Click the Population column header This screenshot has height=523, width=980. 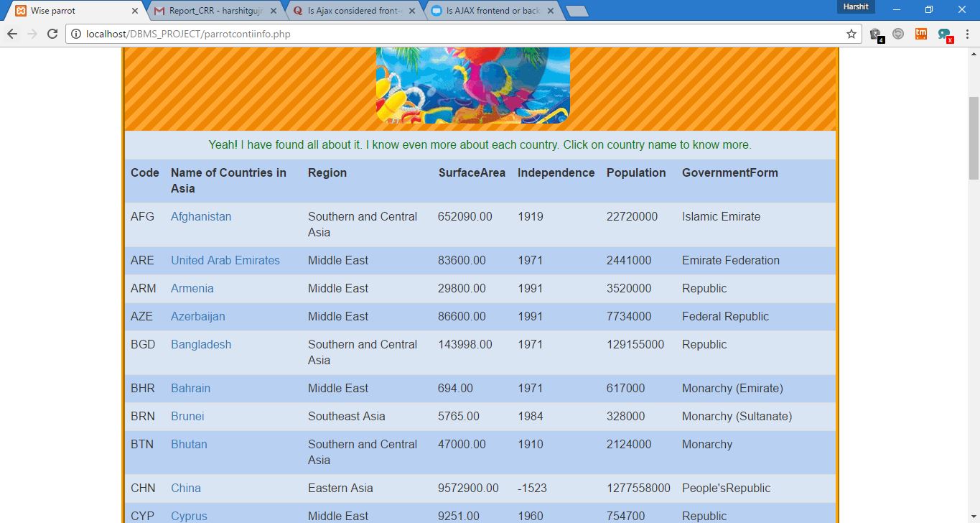tap(636, 172)
